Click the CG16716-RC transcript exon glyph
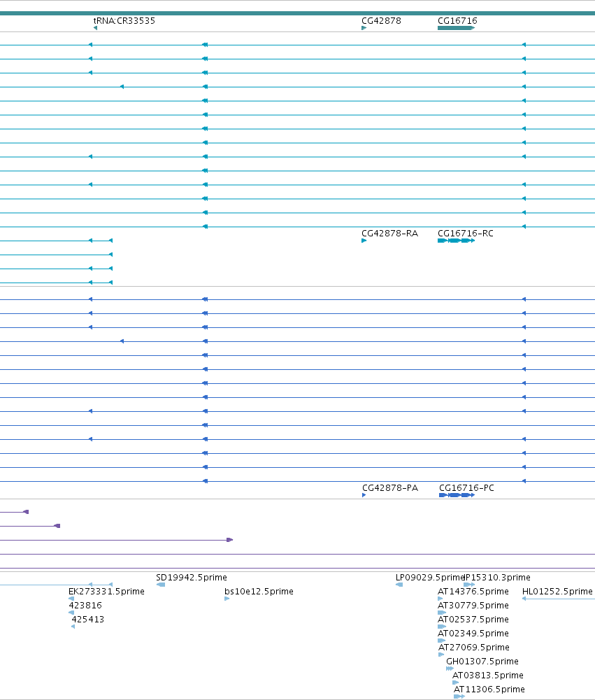This screenshot has height=700, width=595. tap(456, 241)
